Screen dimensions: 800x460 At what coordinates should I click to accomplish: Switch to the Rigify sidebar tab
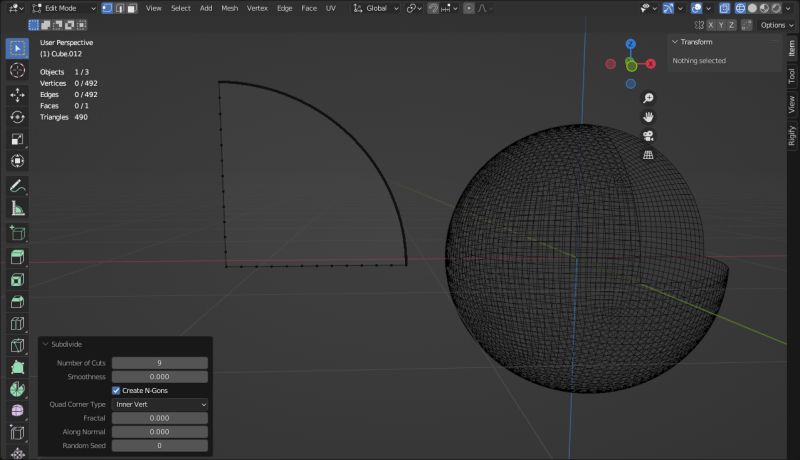click(x=792, y=136)
